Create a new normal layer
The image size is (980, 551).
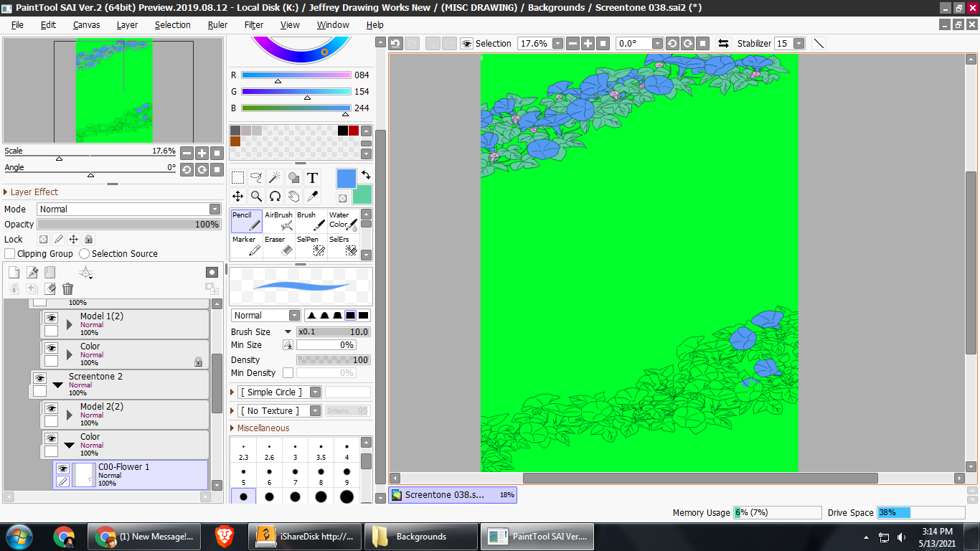click(14, 273)
